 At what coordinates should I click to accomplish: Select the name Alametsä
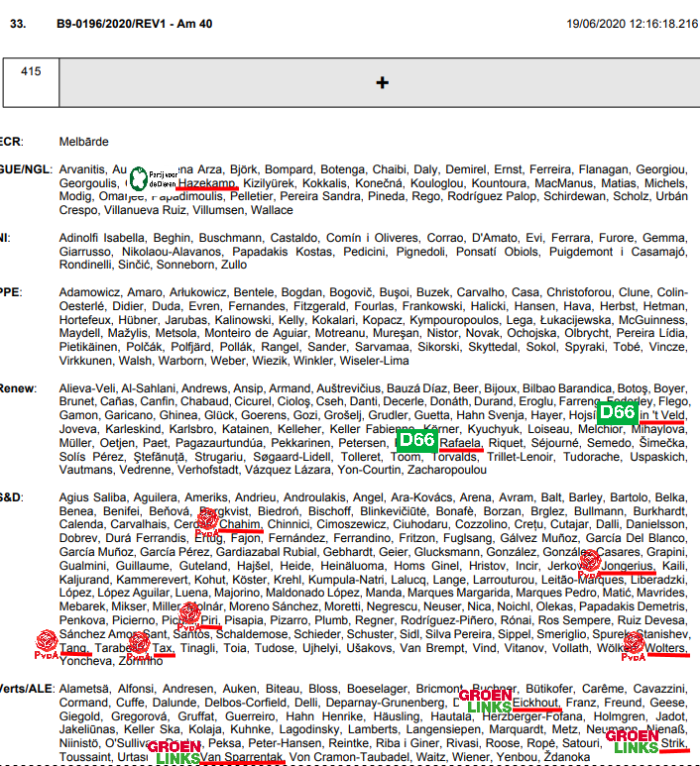[84, 689]
